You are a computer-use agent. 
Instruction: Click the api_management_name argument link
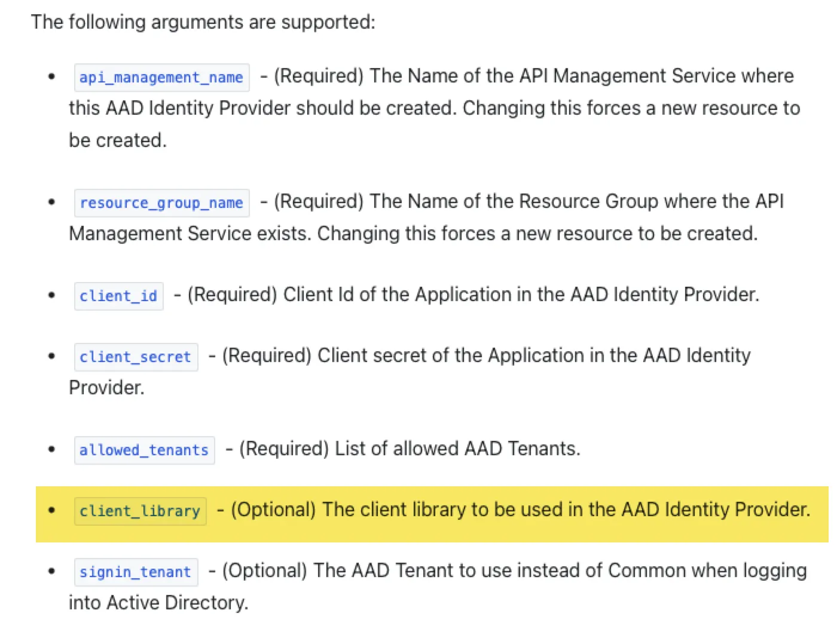(161, 78)
